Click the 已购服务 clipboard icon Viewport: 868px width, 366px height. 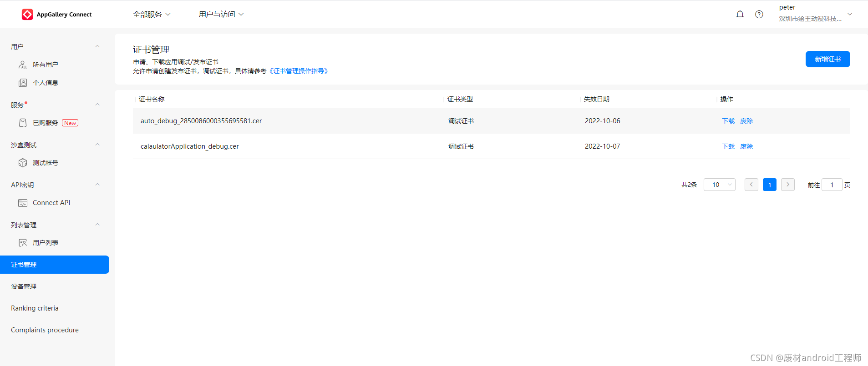click(x=23, y=123)
